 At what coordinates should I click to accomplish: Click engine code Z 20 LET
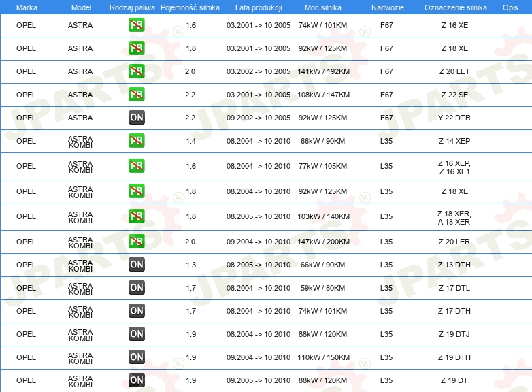(454, 71)
